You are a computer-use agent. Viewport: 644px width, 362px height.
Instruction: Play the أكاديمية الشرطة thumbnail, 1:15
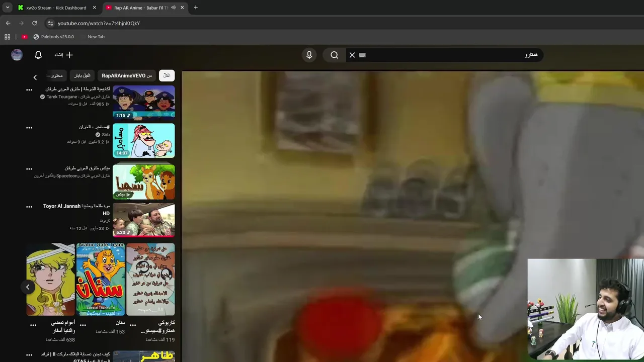pos(143,102)
